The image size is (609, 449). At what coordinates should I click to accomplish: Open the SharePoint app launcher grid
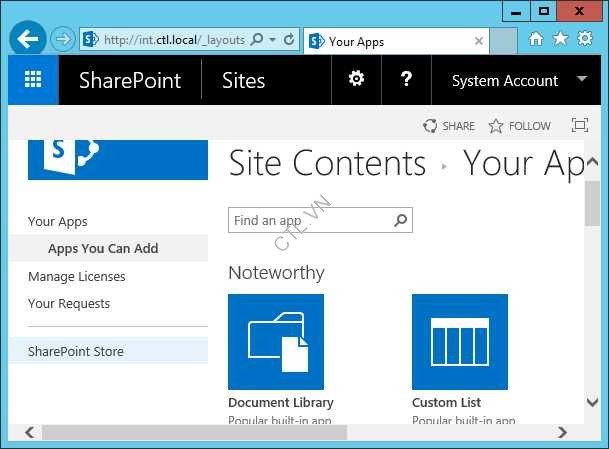point(33,80)
